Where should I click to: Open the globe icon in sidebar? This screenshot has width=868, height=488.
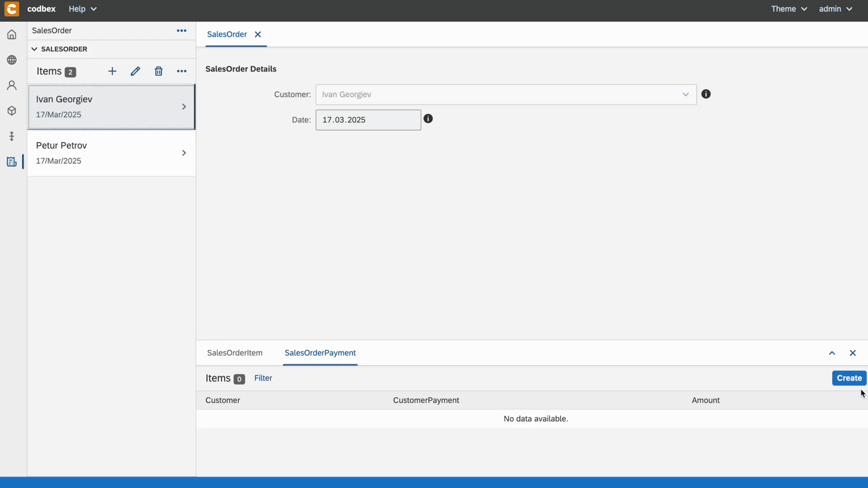pyautogui.click(x=12, y=60)
